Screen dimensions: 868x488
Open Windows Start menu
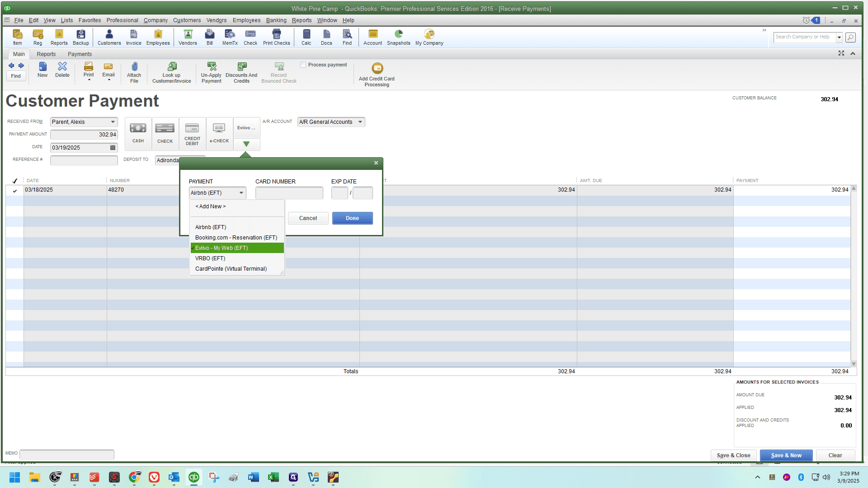click(x=14, y=477)
